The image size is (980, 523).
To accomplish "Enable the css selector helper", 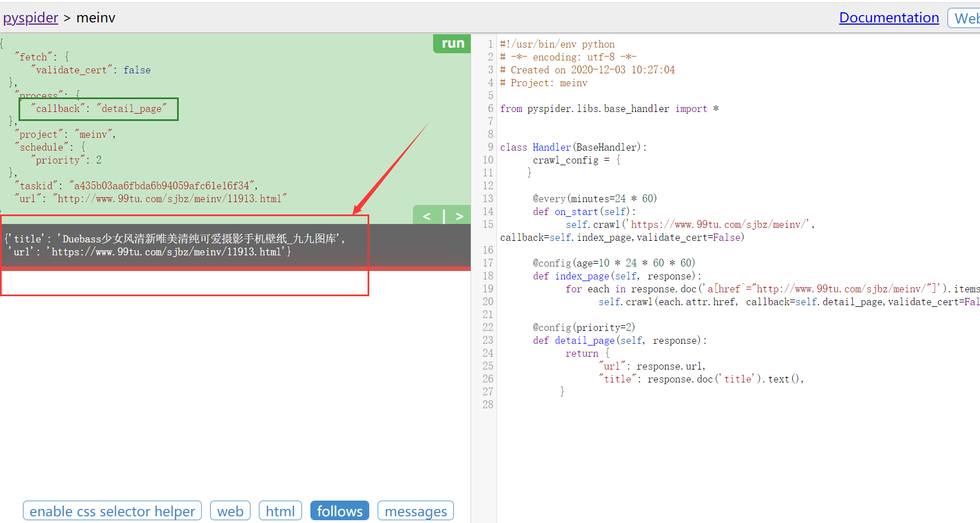I will (x=112, y=511).
